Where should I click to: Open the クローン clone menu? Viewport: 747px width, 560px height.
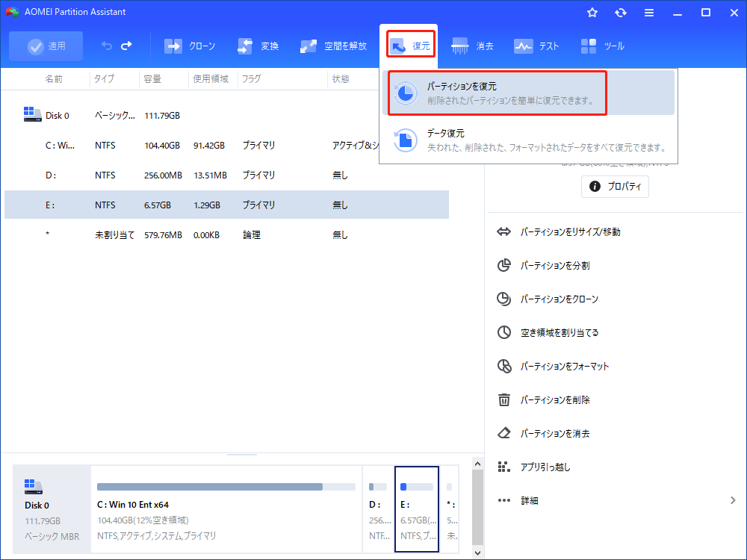(x=190, y=46)
